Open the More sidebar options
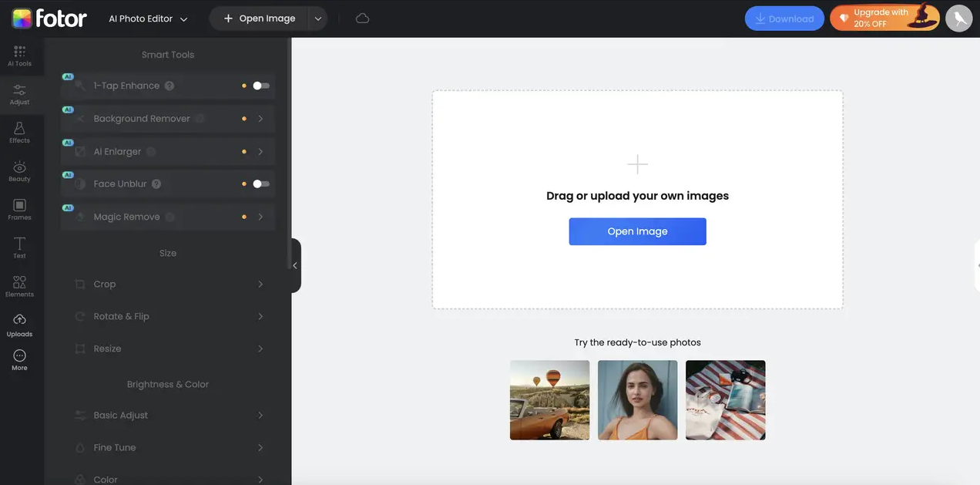980x485 pixels. (19, 360)
